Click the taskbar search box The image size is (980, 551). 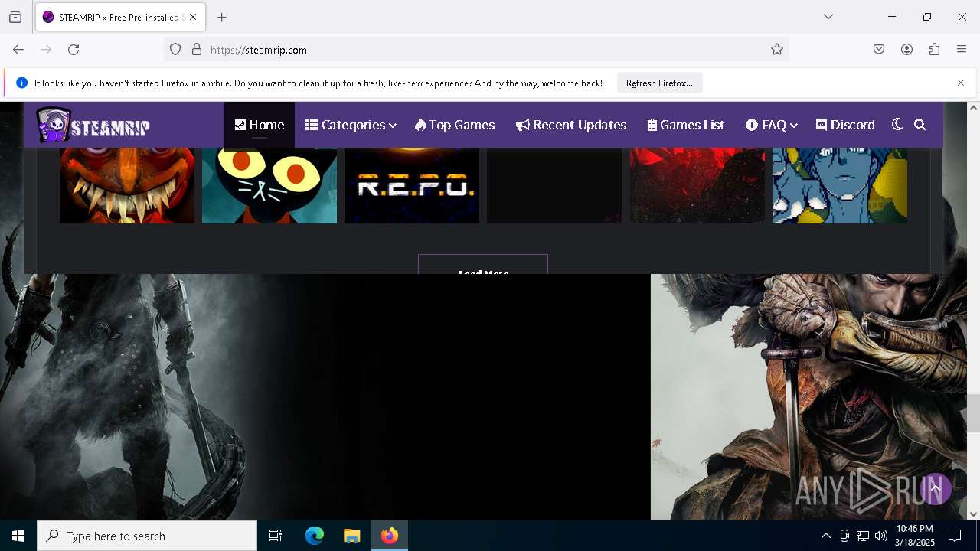(x=147, y=536)
